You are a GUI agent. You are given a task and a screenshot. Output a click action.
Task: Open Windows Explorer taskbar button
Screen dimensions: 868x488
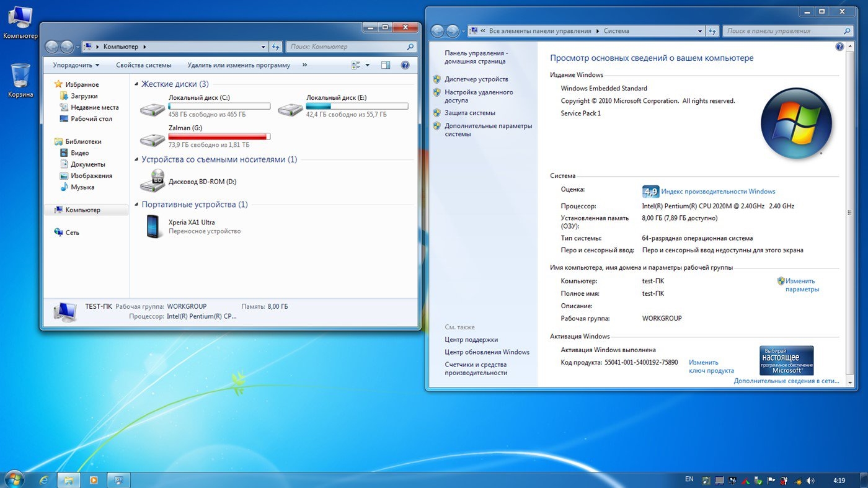(x=69, y=480)
